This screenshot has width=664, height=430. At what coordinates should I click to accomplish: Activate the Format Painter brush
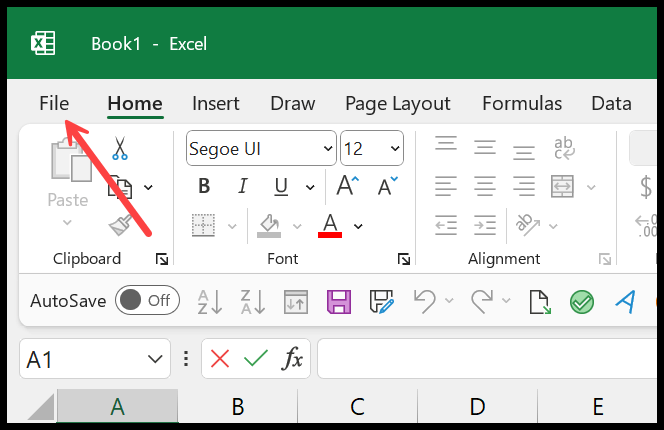[122, 225]
